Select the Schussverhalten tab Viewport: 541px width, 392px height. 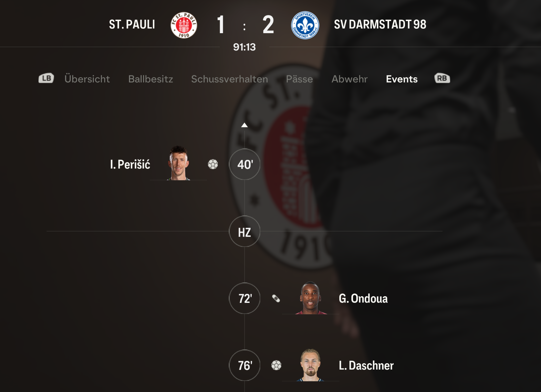point(229,79)
